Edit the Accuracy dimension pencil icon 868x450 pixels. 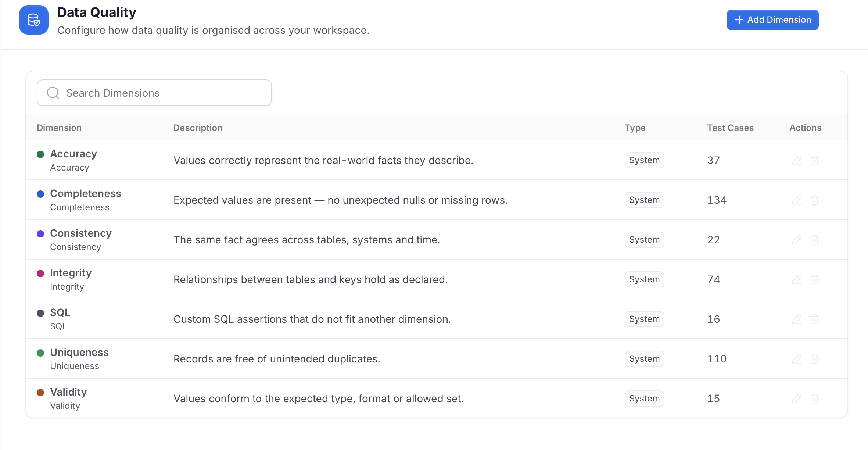pyautogui.click(x=797, y=160)
